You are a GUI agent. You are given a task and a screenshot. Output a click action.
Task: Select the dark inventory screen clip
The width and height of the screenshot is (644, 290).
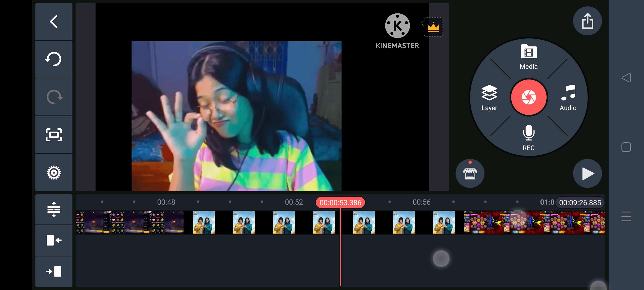point(129,222)
